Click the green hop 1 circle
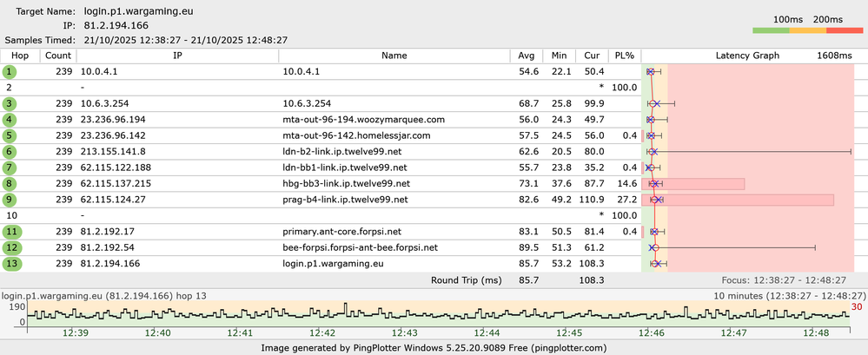Viewport: 868px width, 355px height. point(10,72)
